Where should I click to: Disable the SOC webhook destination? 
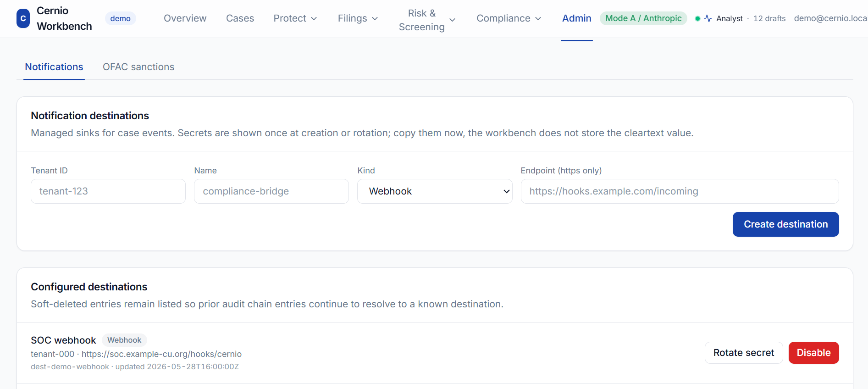pyautogui.click(x=813, y=353)
